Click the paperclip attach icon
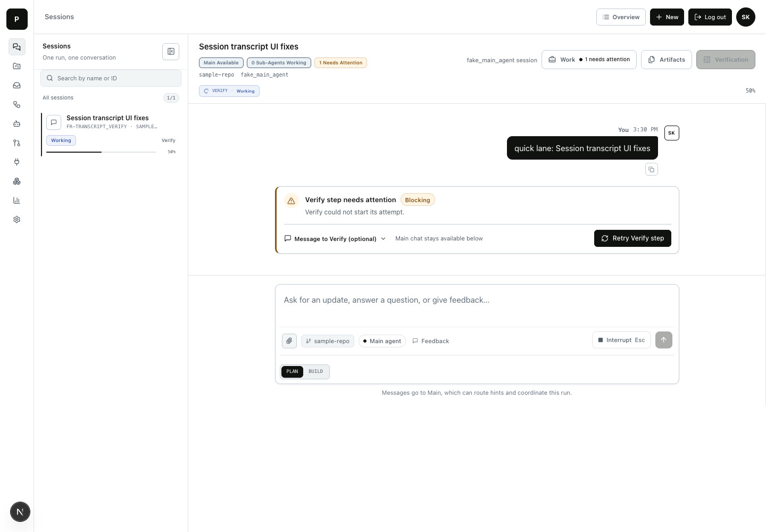The height and width of the screenshot is (532, 766). tap(289, 341)
